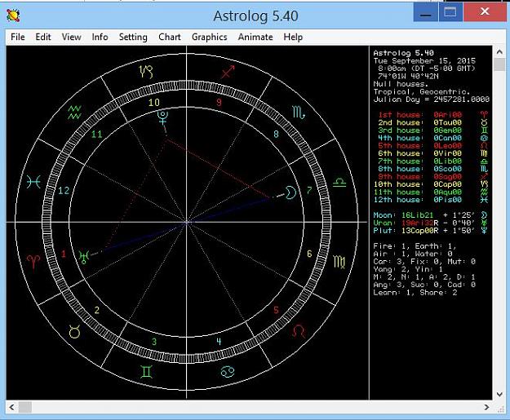Open the View menu
Viewport: 510px width, 420px height.
(71, 37)
